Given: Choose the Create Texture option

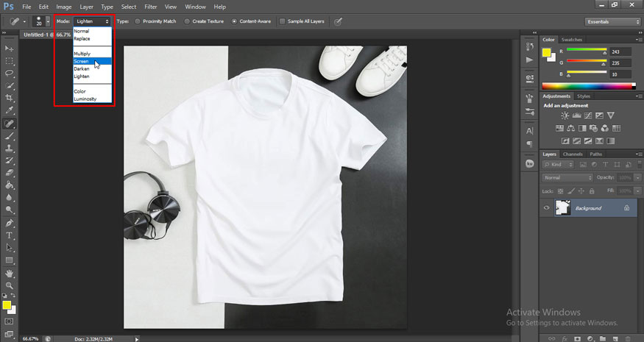Looking at the screenshot, I should [x=187, y=21].
